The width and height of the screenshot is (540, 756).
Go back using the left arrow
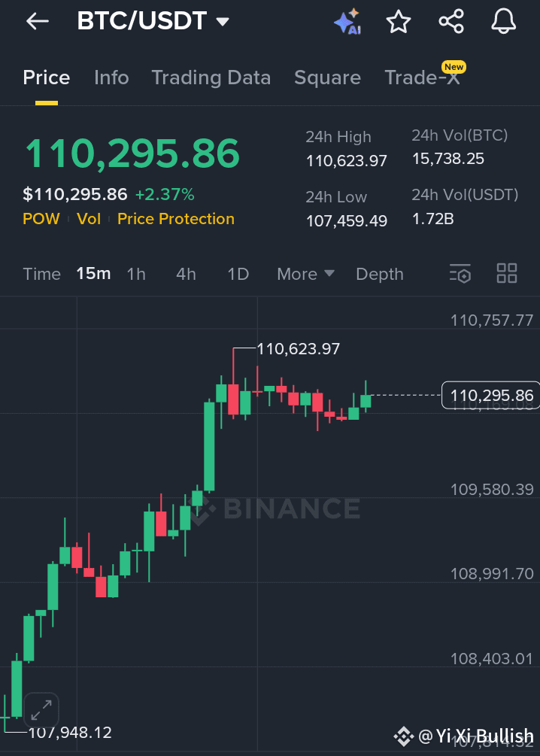tap(38, 22)
